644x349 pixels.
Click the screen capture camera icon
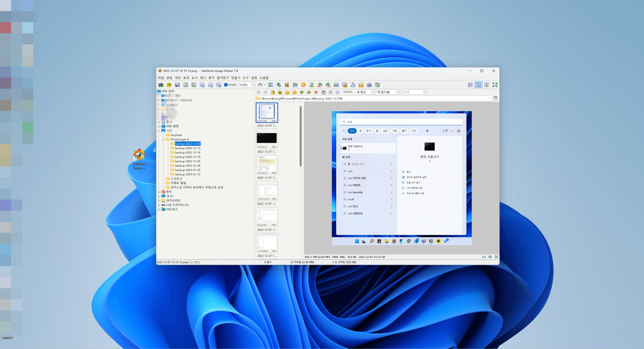(161, 85)
